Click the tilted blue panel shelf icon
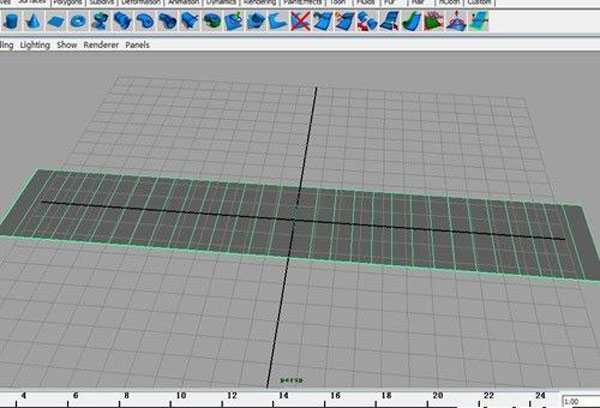Viewport: 600px width, 408px height. coord(389,21)
